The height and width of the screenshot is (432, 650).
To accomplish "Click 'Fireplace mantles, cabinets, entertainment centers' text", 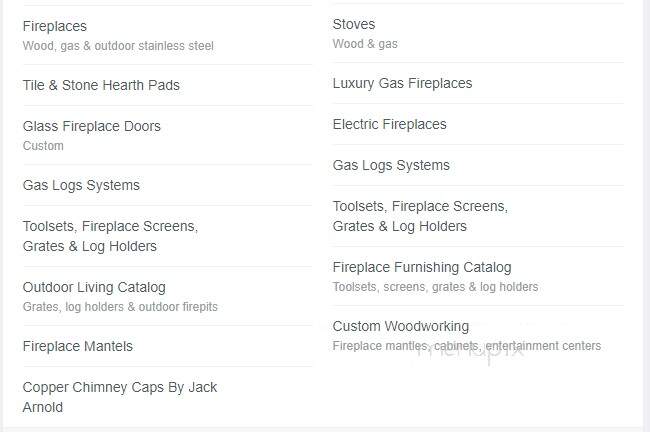I will point(467,345).
